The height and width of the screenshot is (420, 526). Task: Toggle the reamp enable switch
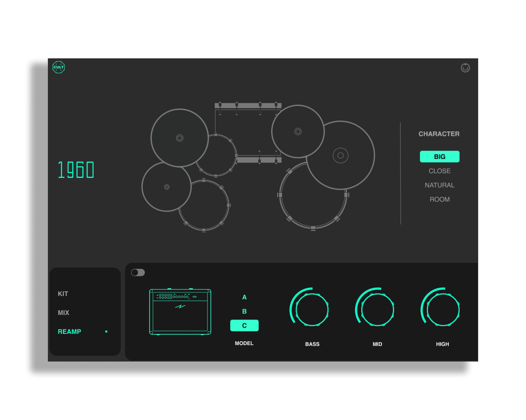click(x=138, y=273)
